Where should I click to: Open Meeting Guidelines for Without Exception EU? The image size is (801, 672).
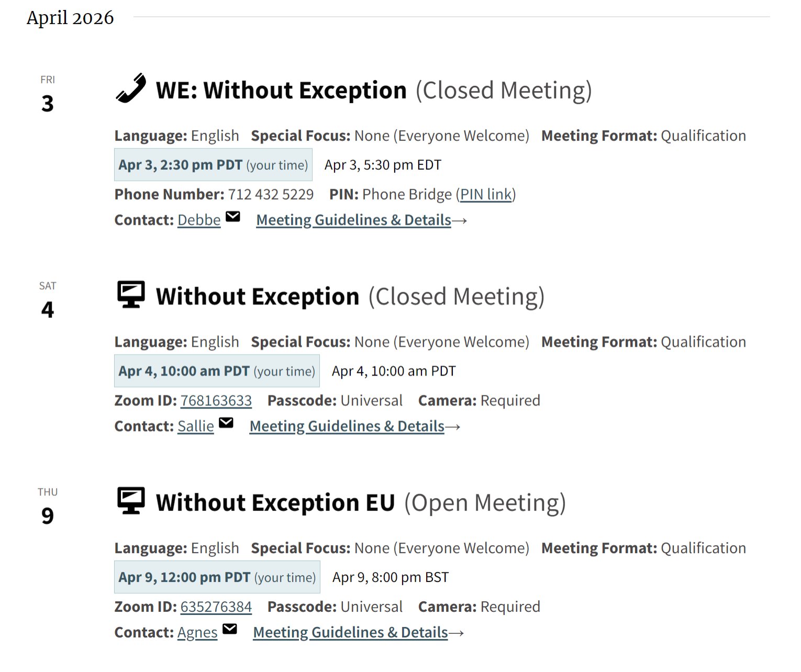point(350,632)
